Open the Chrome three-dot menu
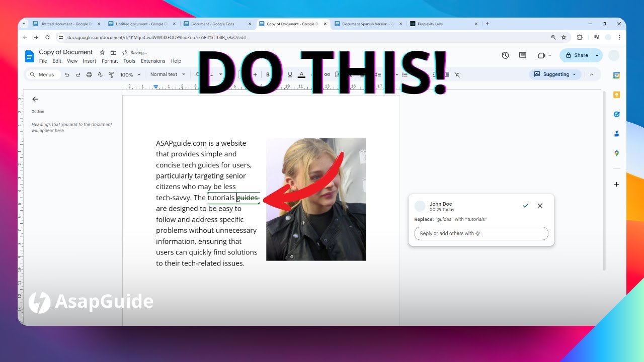 (619, 37)
